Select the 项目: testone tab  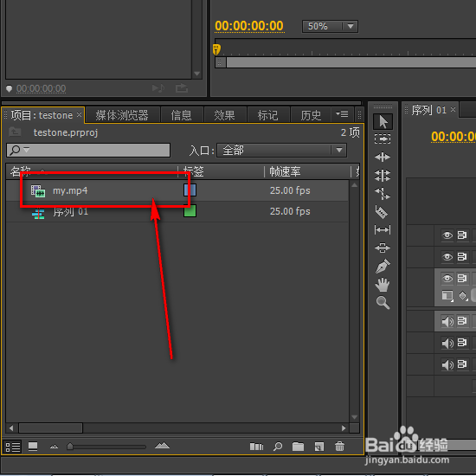42,115
